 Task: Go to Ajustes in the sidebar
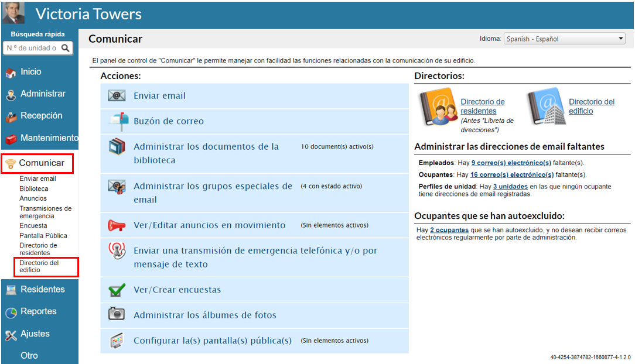(35, 334)
